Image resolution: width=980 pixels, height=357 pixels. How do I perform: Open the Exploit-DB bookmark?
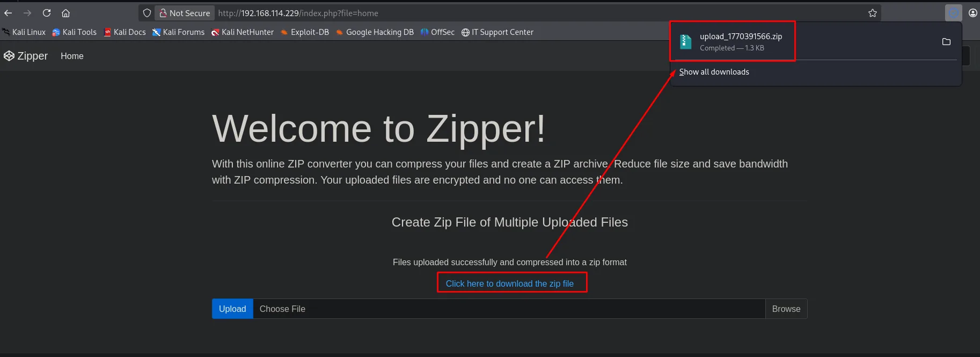point(305,32)
